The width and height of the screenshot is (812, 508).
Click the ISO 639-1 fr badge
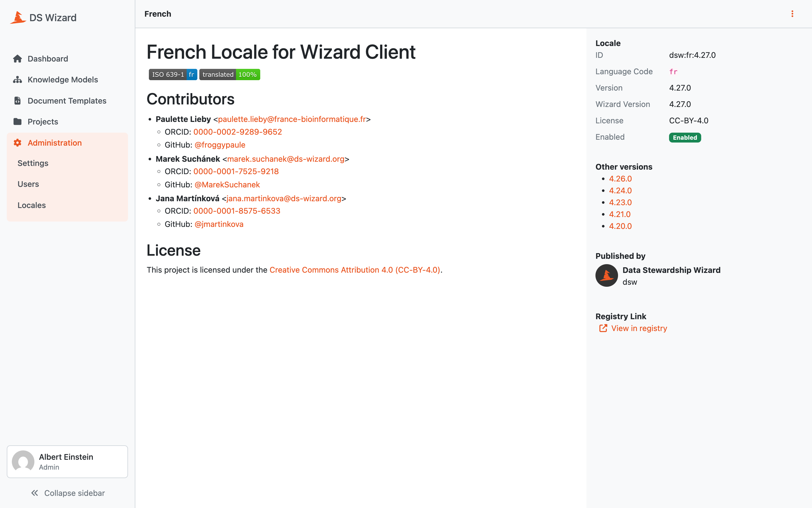[173, 75]
